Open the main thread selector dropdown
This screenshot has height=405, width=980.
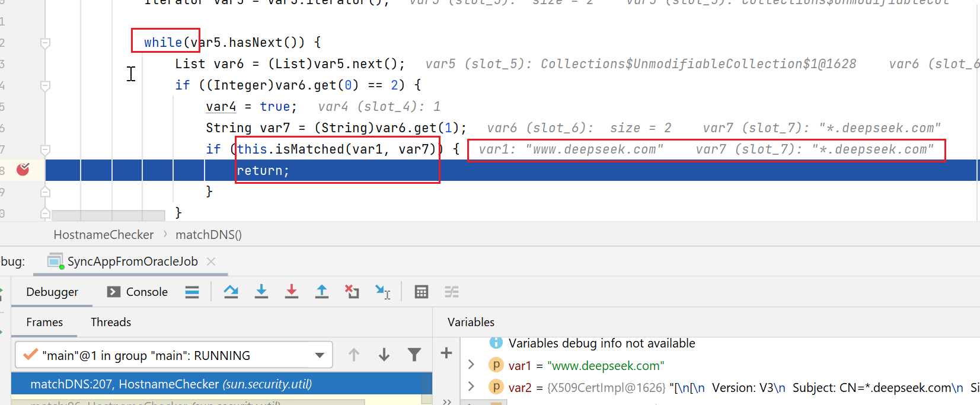click(x=320, y=355)
